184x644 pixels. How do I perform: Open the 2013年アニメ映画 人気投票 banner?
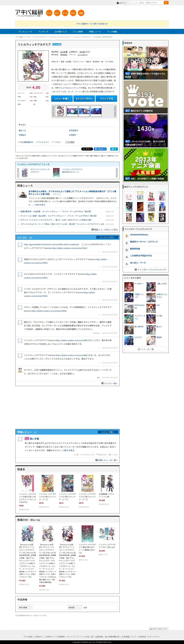pos(146,165)
